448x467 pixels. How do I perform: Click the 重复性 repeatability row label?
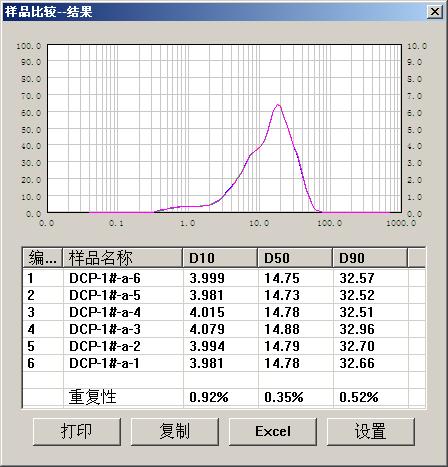(93, 397)
